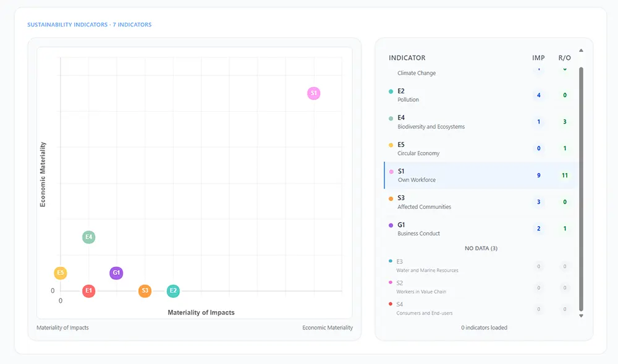Viewport: 618px width, 364px height.
Task: Select the S4 Consumers and End-users row
Action: click(x=457, y=308)
